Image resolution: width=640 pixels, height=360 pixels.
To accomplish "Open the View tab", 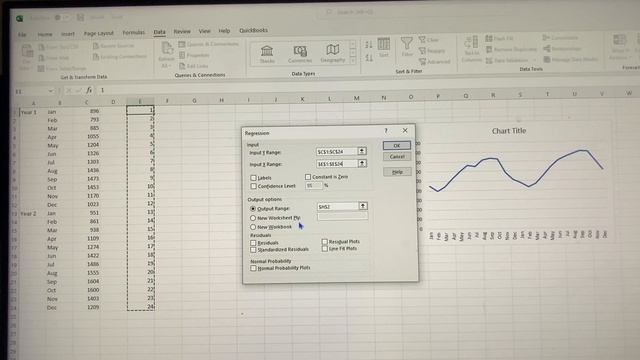I will 204,31.
